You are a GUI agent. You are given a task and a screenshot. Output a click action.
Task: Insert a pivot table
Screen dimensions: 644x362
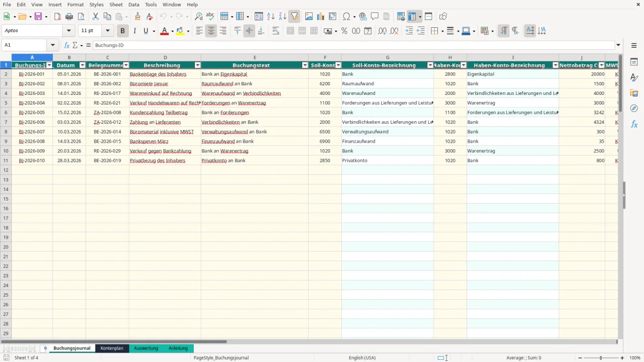tap(333, 17)
